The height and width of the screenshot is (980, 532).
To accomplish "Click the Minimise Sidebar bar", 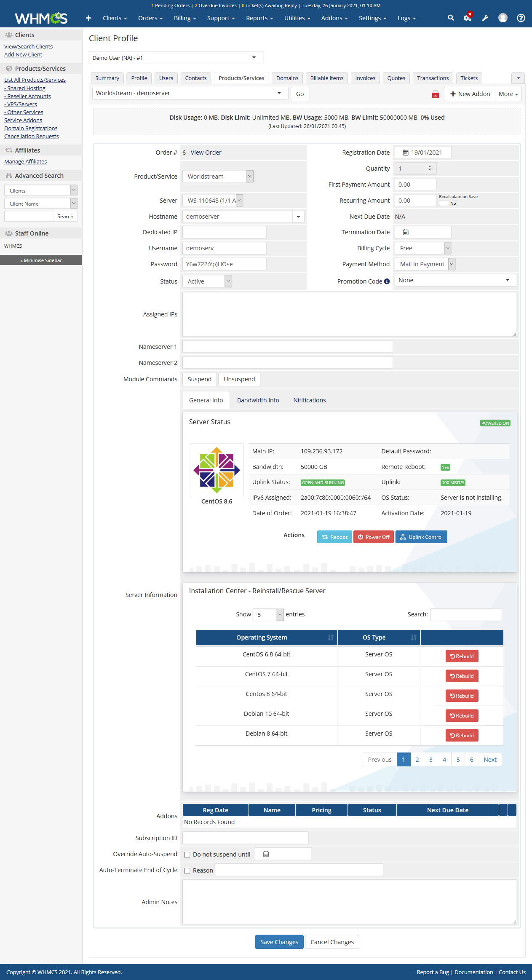I will pos(41,260).
